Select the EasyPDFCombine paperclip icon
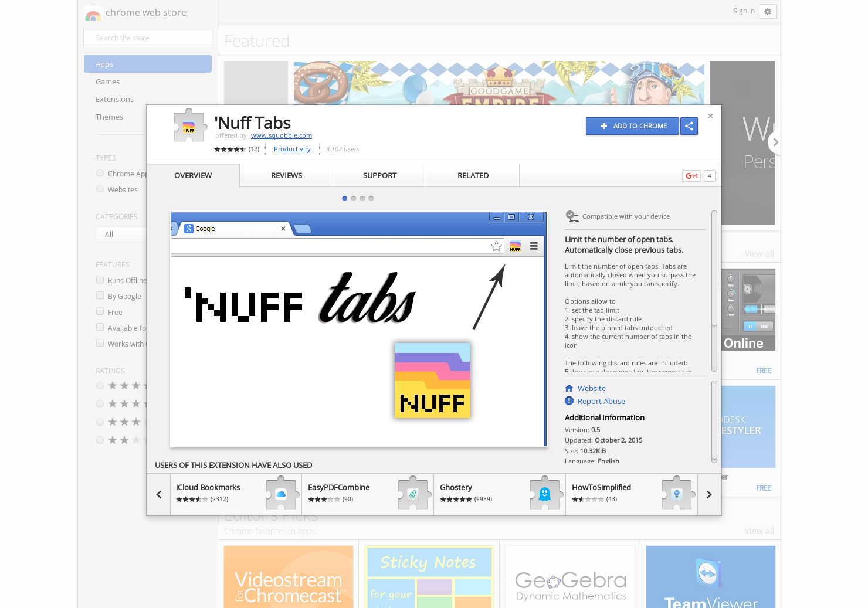The image size is (868, 608). 413,493
